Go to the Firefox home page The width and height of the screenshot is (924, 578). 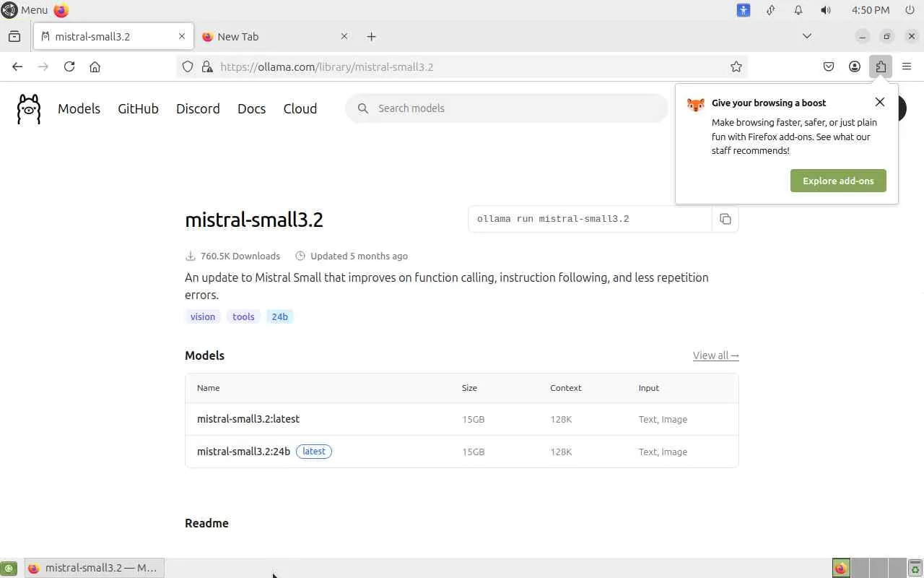coord(95,66)
